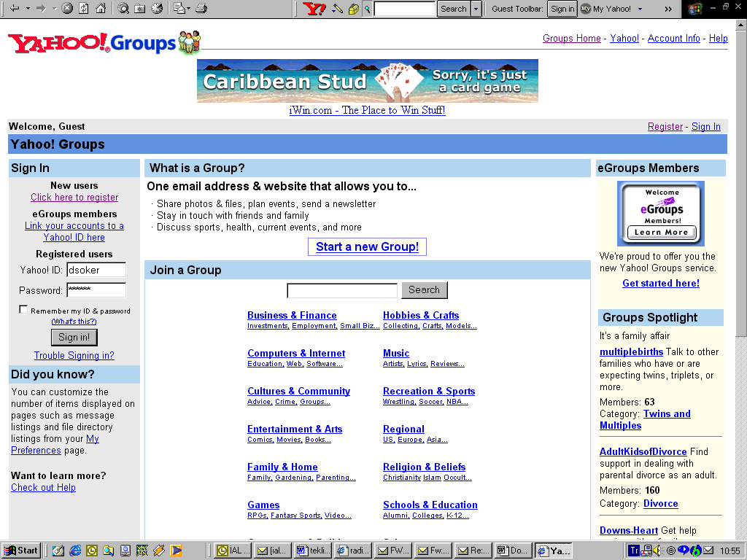Viewport: 747px width, 560px height.
Task: Toggle Remember my ID & password checkbox
Action: point(23,309)
